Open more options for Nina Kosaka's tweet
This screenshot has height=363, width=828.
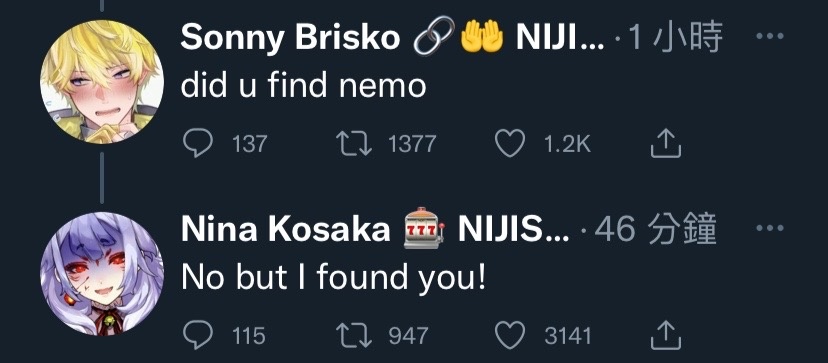(x=770, y=228)
